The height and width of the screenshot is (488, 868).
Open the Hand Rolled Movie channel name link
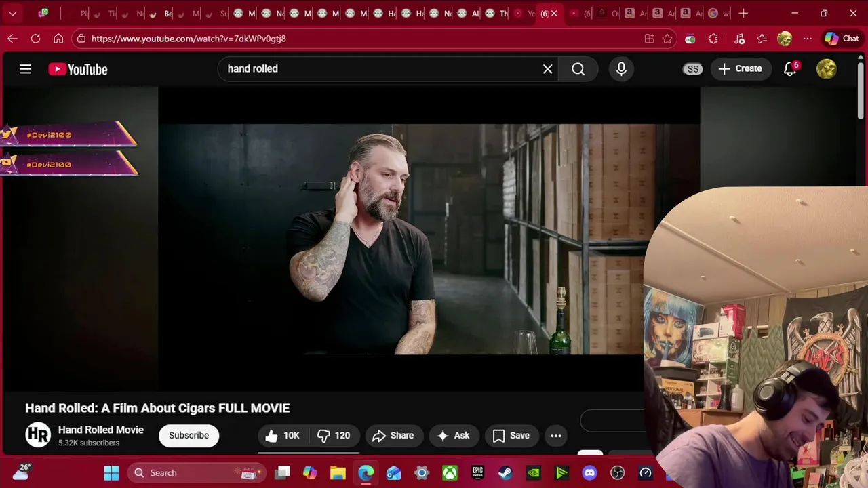[101, 430]
